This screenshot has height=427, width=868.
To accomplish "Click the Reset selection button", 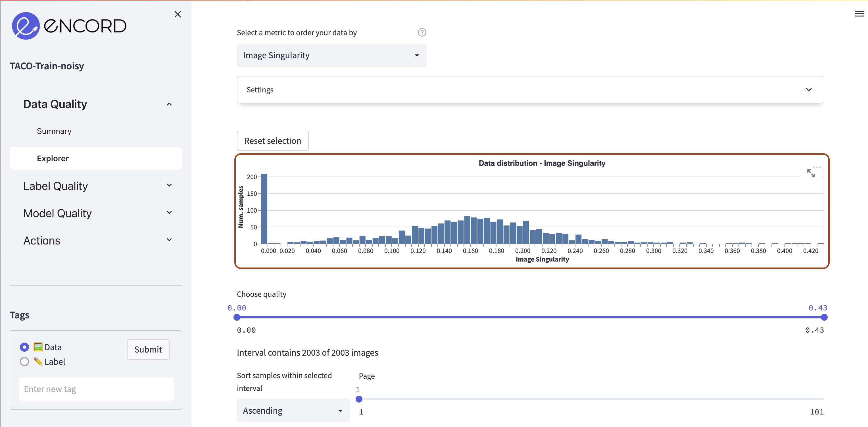I will coord(273,141).
